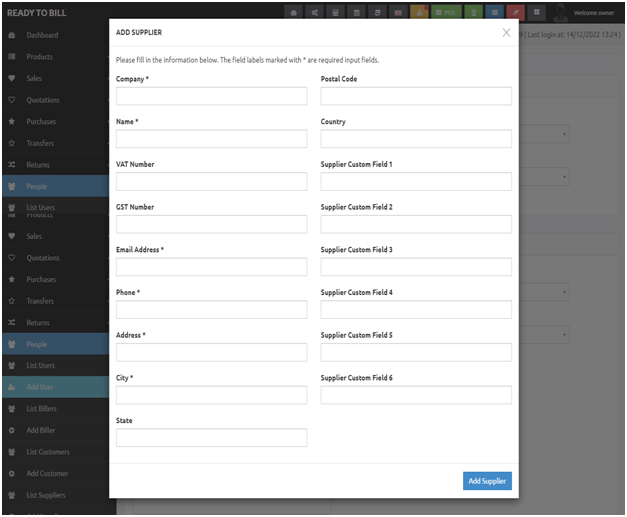The image size is (627, 517).
Task: Open the yellow alerts warning icon
Action: [419, 12]
